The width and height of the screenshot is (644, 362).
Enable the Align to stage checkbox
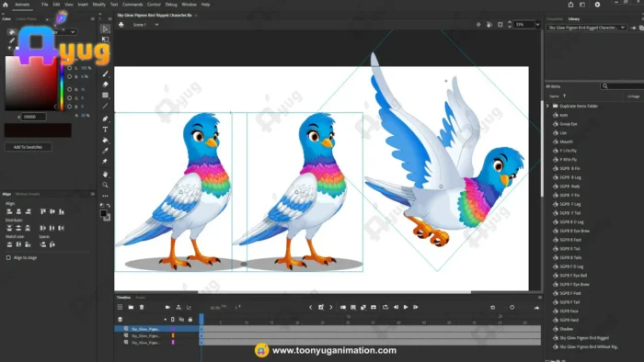pos(8,258)
